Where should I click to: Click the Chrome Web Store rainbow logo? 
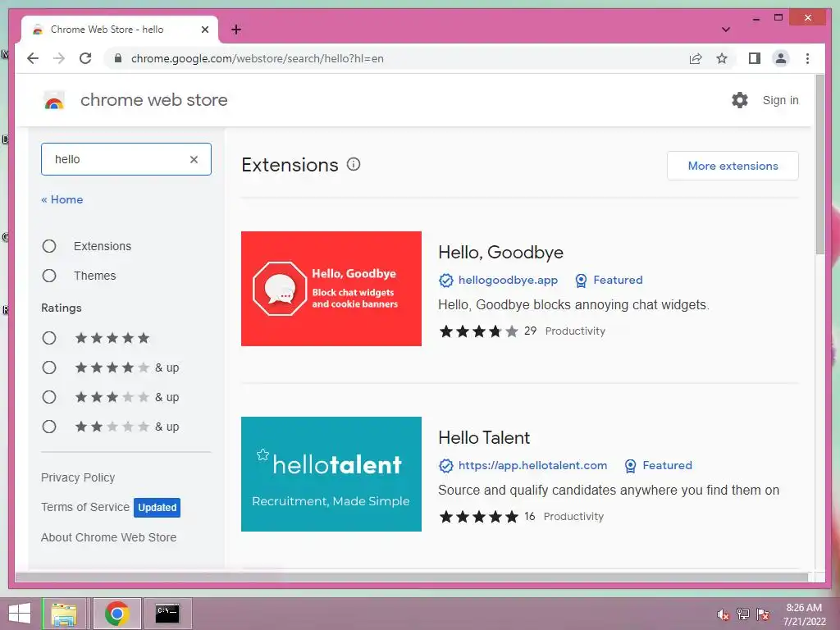(53, 101)
